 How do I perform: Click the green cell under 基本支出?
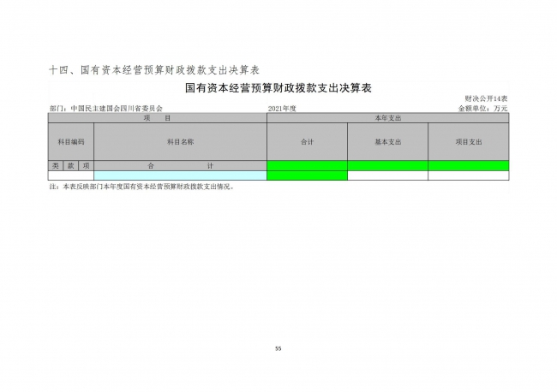(387, 165)
